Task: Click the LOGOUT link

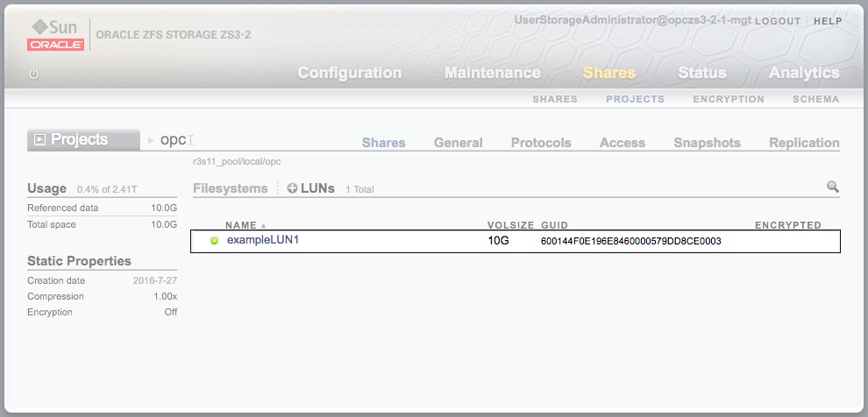Action: (778, 21)
